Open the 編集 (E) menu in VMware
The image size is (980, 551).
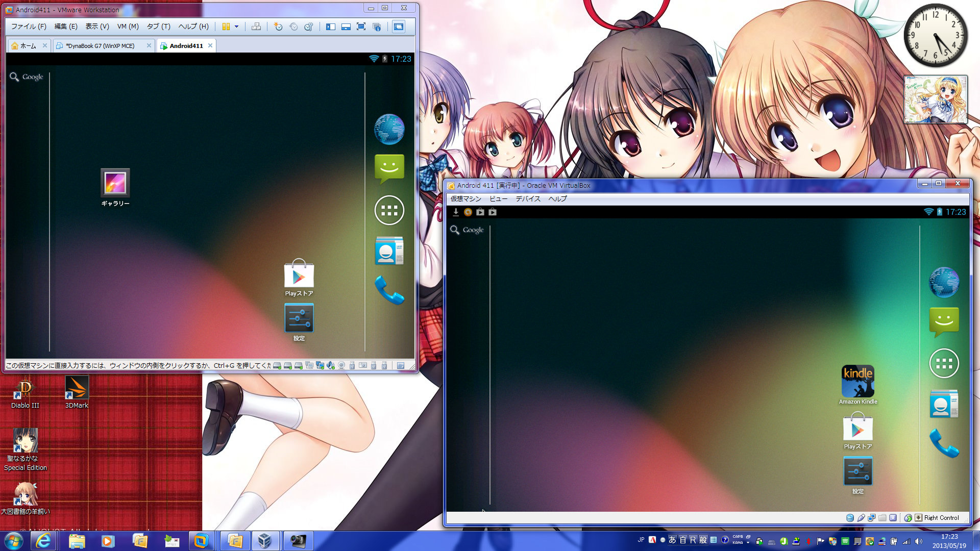pos(66,27)
